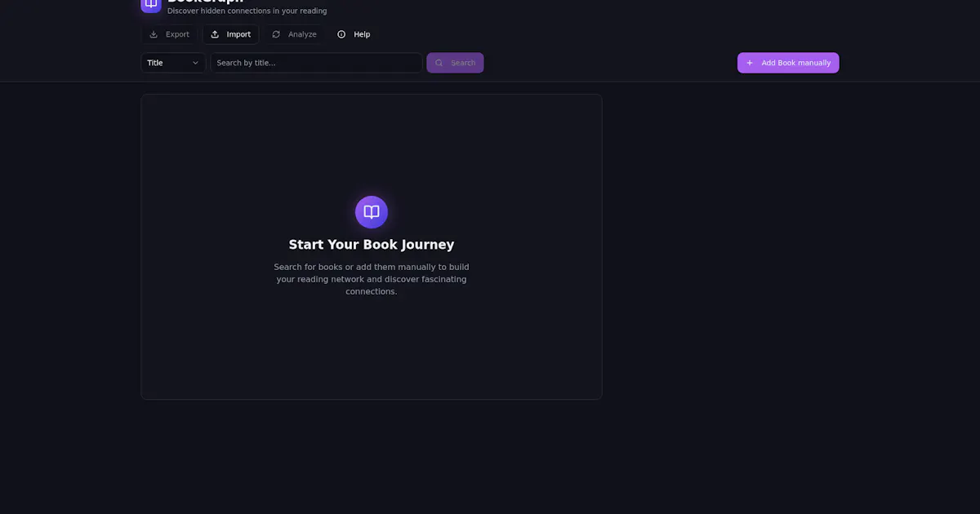
Task: Click the open book icon in empty state
Action: [x=372, y=212]
